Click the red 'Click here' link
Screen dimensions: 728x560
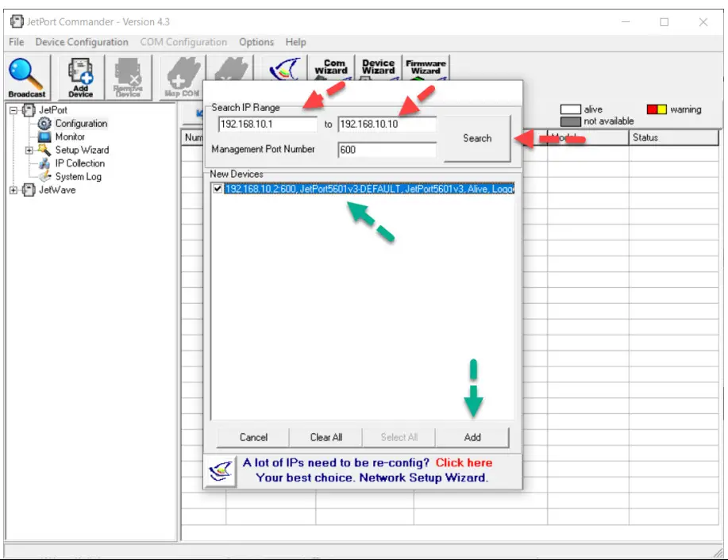pyautogui.click(x=464, y=462)
